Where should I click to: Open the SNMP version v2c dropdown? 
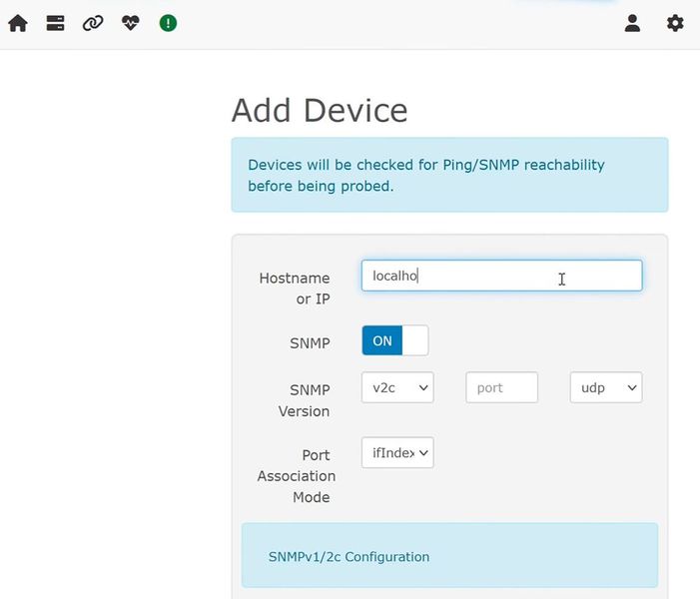397,387
